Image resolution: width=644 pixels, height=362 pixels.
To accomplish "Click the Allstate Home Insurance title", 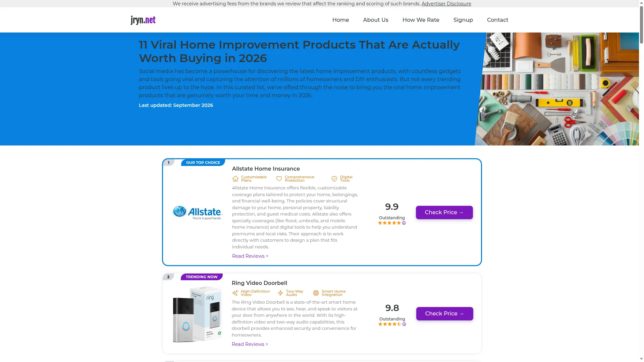I will coord(266,169).
